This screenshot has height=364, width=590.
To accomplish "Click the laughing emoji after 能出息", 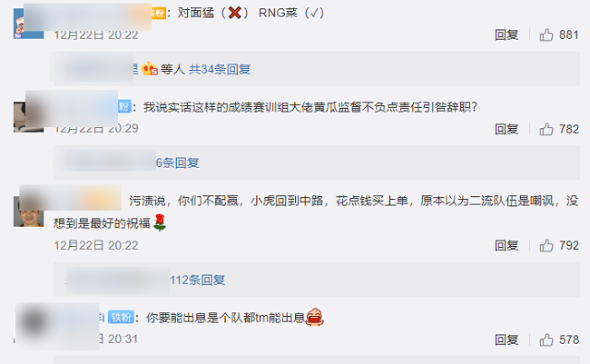I will 314,317.
